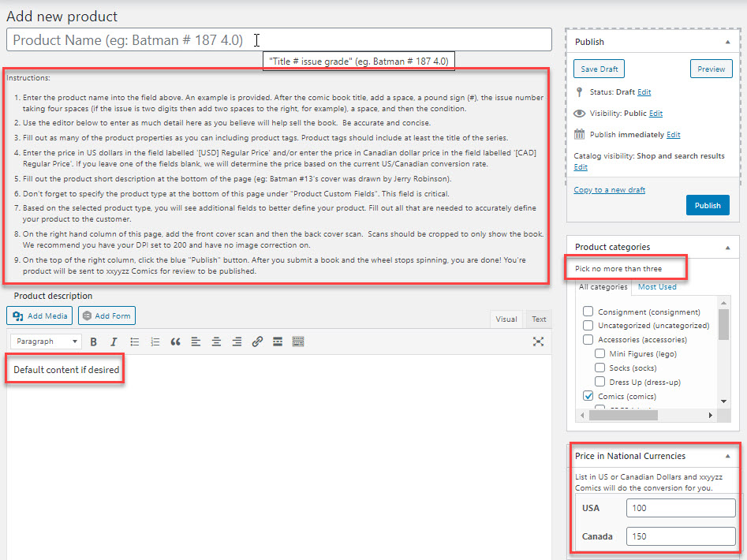Collapse the Publish panel

726,42
